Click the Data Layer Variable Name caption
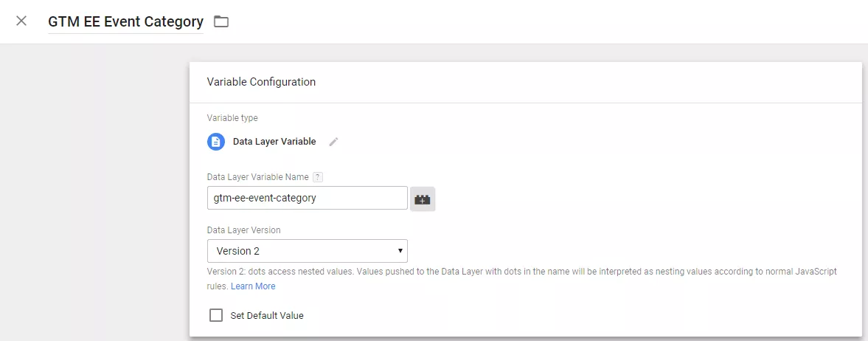 (x=258, y=177)
